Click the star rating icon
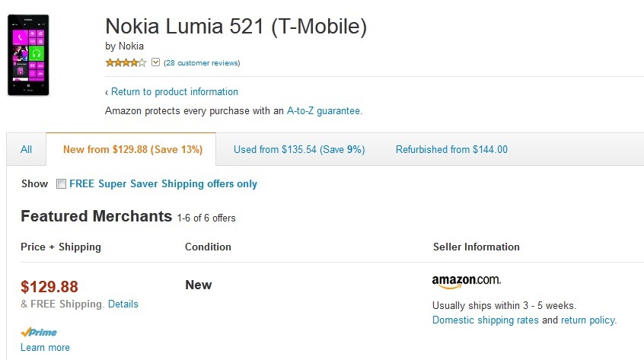Image resolution: width=644 pixels, height=360 pixels. tap(126, 62)
